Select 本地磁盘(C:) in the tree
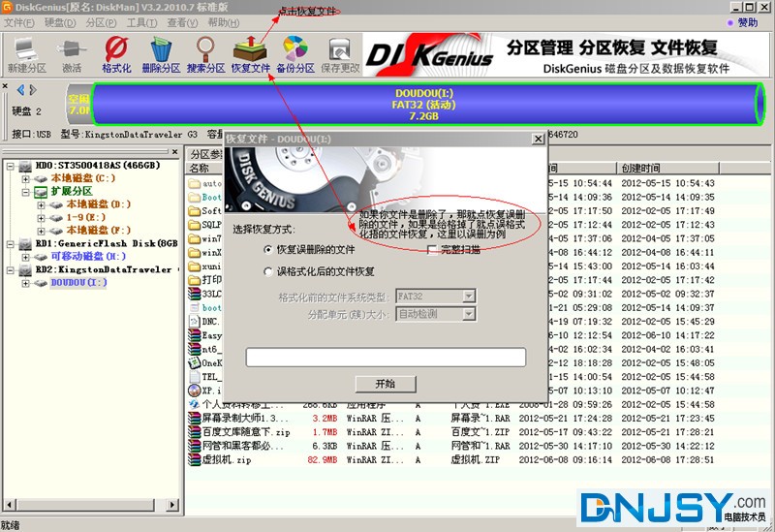Image resolution: width=775 pixels, height=532 pixels. pos(83,178)
